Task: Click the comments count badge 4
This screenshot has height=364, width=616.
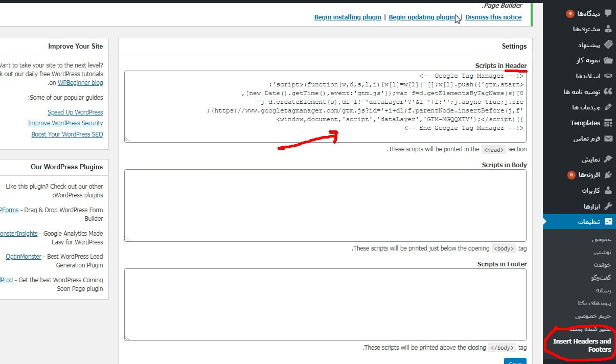Action: coord(570,13)
